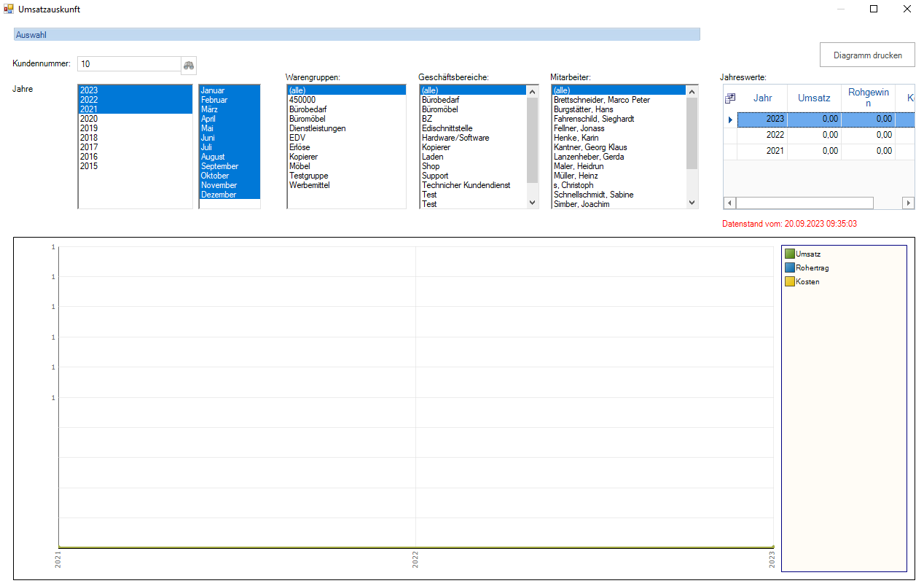
Task: Click the blue Rohertrag legend swatch
Action: click(789, 268)
